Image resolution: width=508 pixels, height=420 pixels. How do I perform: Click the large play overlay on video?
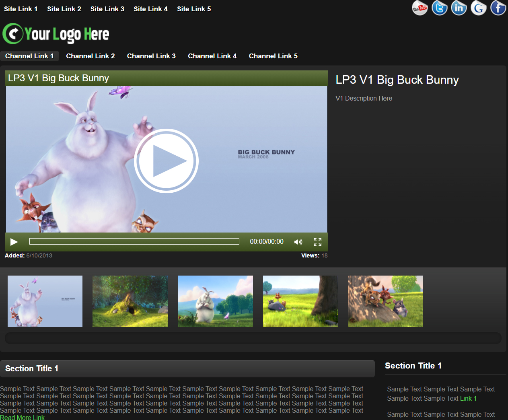tap(166, 161)
